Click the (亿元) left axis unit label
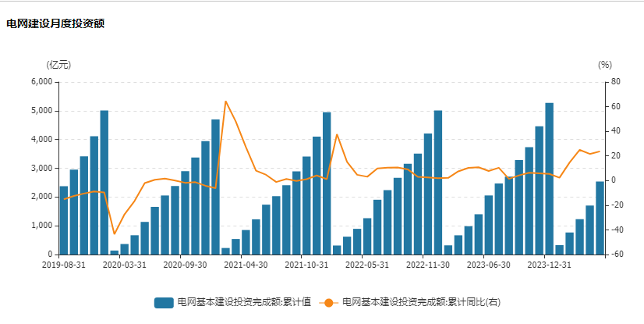This screenshot has width=644, height=324. (58, 65)
